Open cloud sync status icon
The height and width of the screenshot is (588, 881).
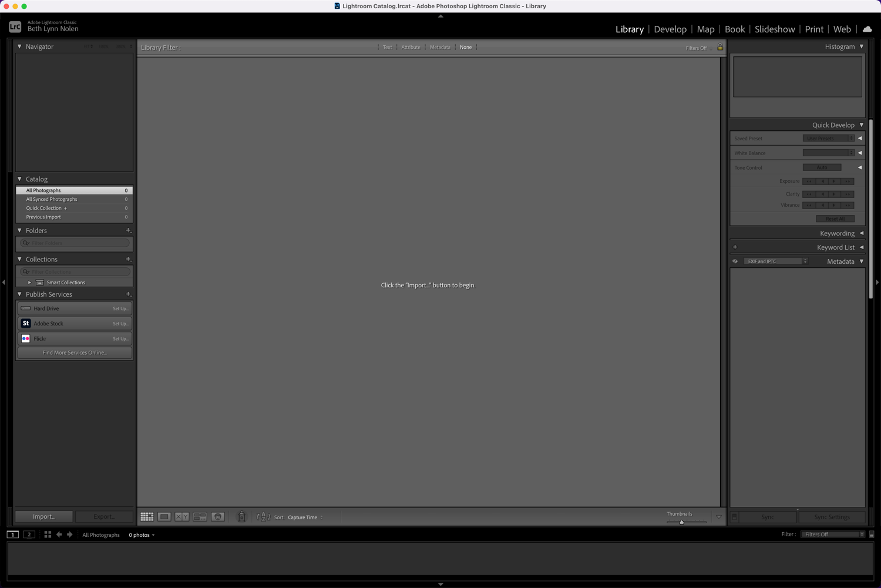point(867,29)
